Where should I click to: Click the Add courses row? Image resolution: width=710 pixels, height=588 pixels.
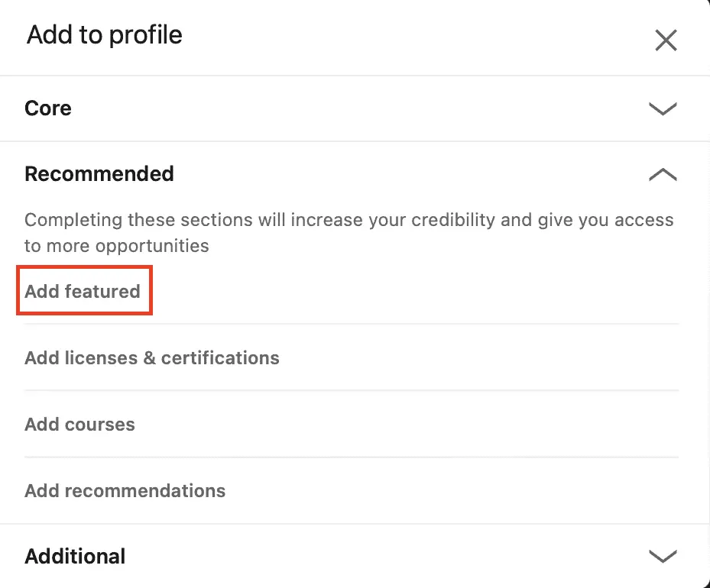79,424
